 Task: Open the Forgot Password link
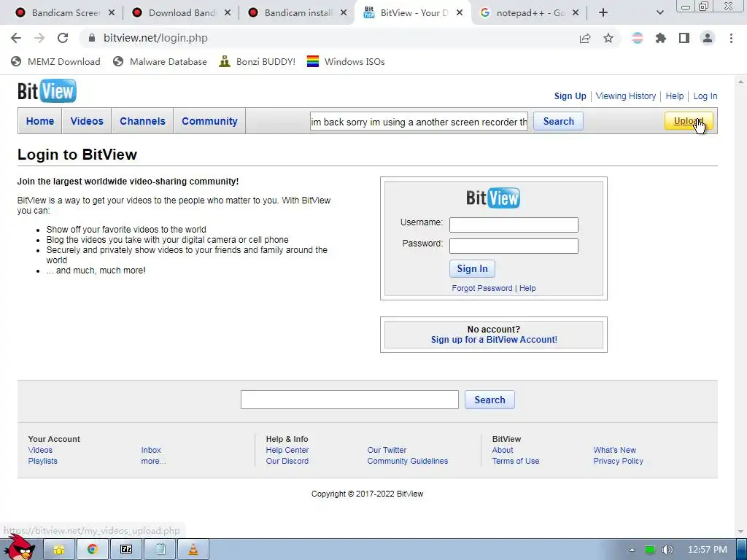(x=482, y=288)
